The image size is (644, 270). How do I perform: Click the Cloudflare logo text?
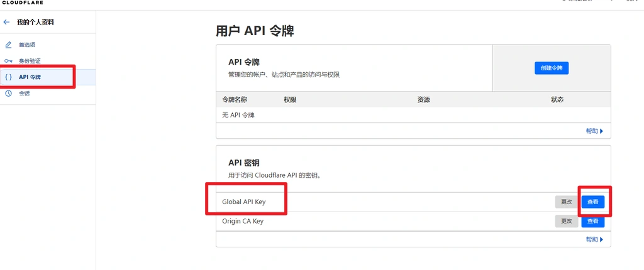pyautogui.click(x=22, y=2)
